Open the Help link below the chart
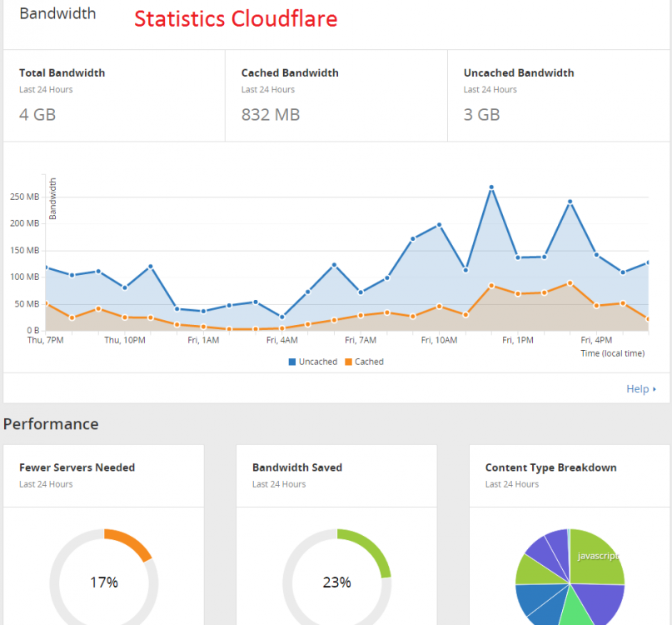 [x=640, y=388]
